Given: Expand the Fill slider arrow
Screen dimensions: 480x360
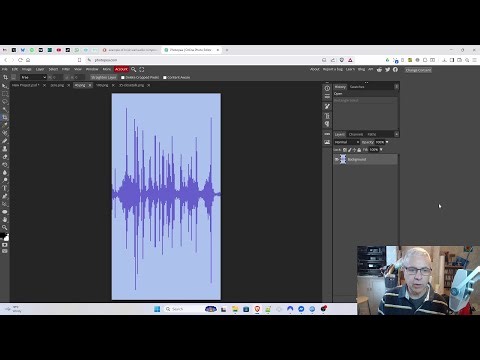Looking at the screenshot, I should tap(381, 150).
